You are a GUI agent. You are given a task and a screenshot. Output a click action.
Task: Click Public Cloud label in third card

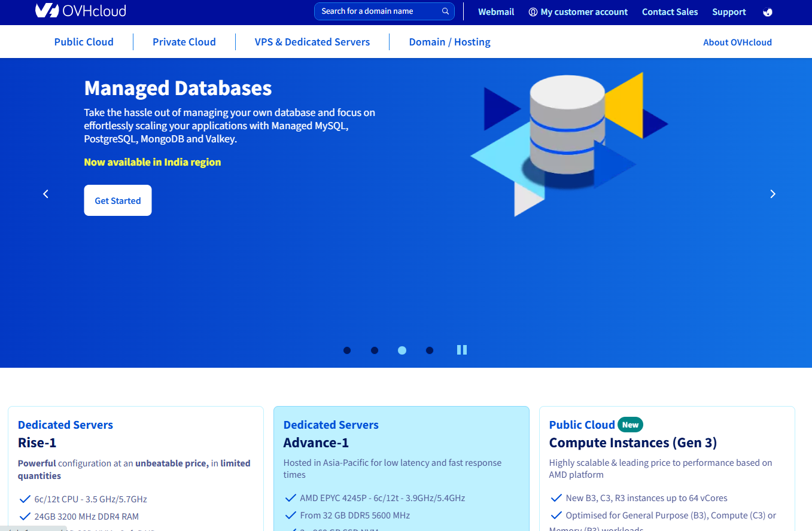(x=582, y=425)
